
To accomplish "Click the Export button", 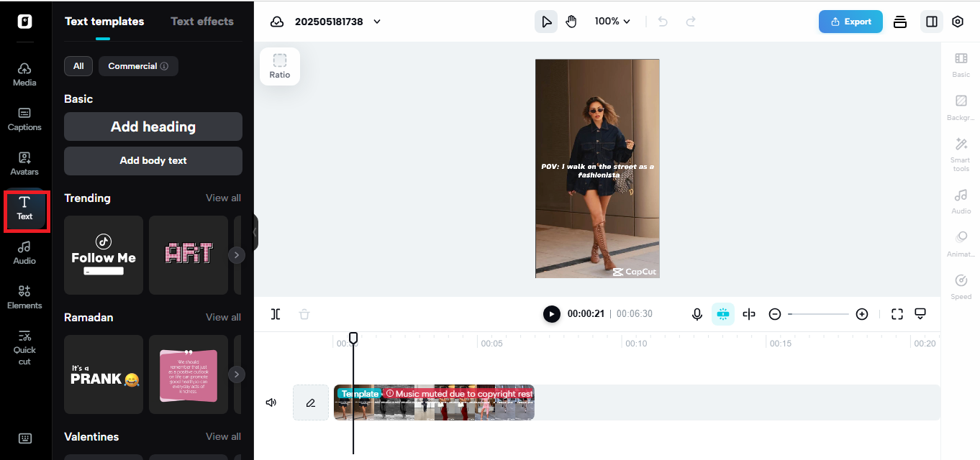I will click(850, 22).
